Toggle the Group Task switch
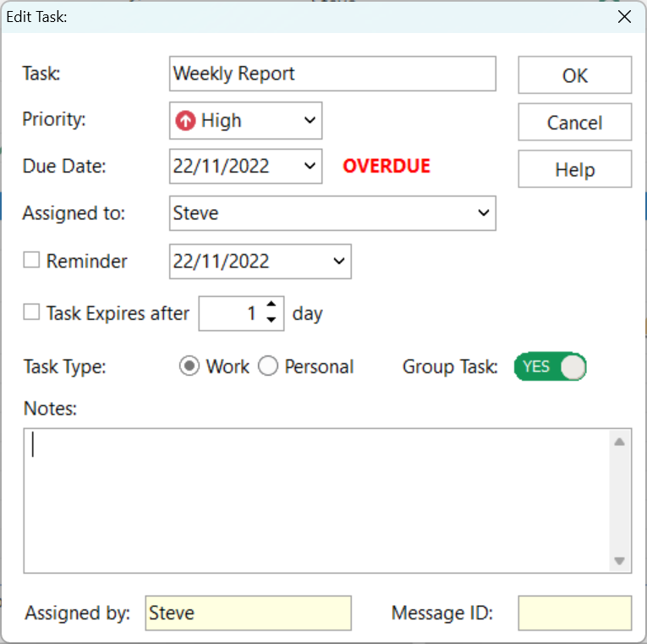This screenshot has width=647, height=644. [x=550, y=366]
